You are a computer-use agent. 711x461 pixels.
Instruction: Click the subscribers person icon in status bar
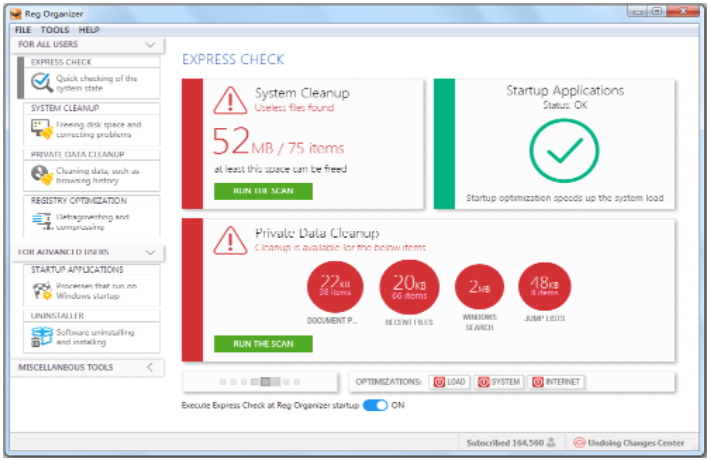(551, 442)
